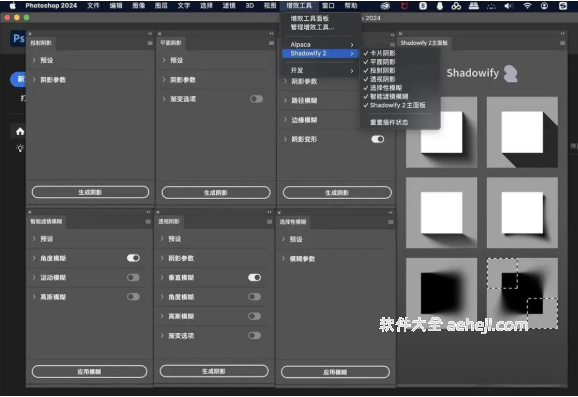Image resolution: width=578 pixels, height=397 pixels.
Task: Click the Shadowify logo icon in main panel
Action: (x=511, y=73)
